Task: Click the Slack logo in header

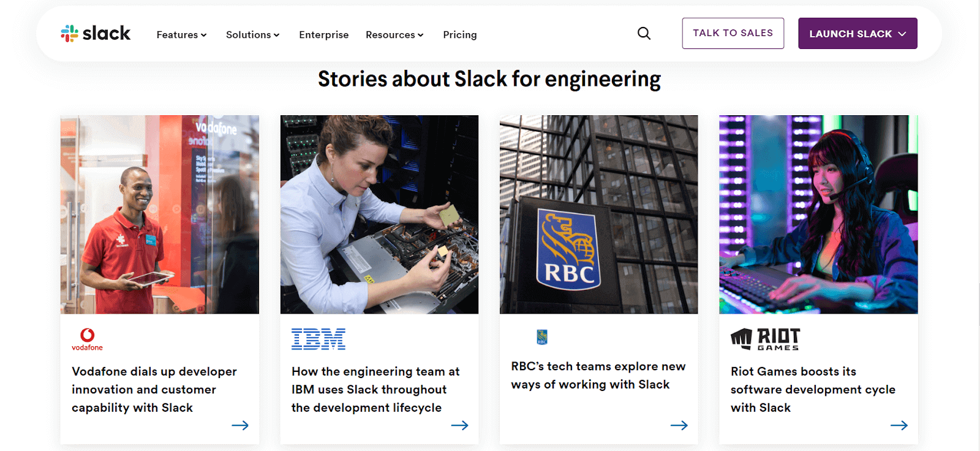Action: (x=96, y=34)
